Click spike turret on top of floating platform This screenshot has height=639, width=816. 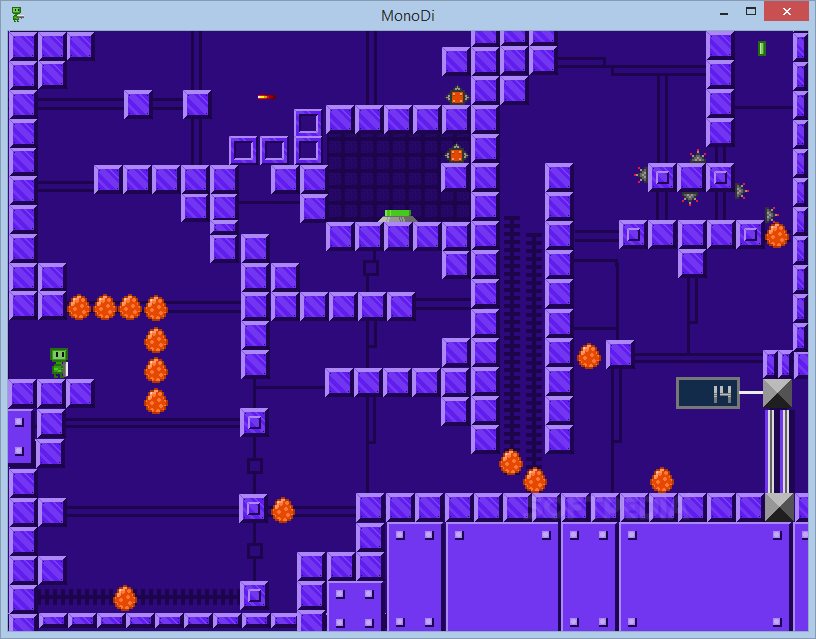[x=697, y=156]
